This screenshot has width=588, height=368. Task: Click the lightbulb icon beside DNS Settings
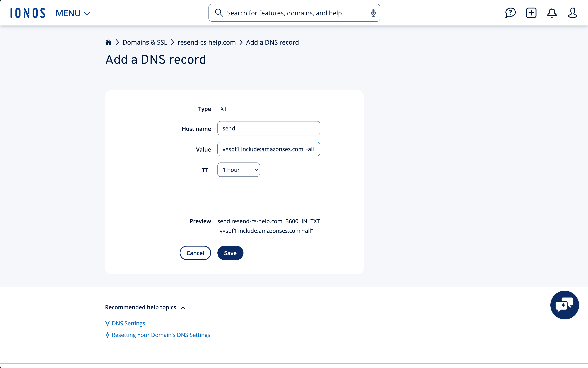tap(107, 323)
